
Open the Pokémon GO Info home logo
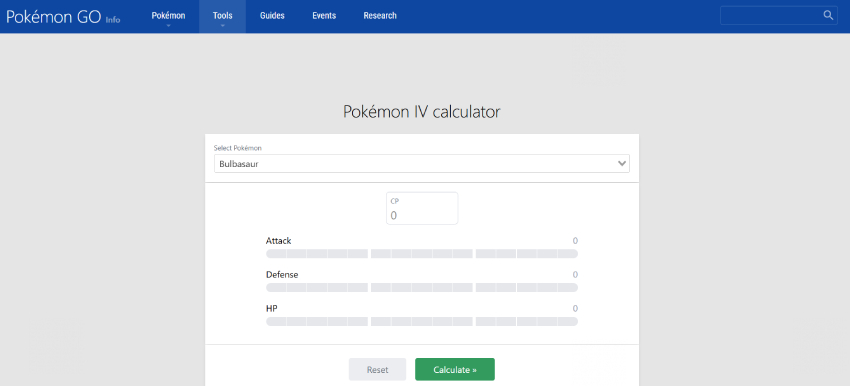63,17
